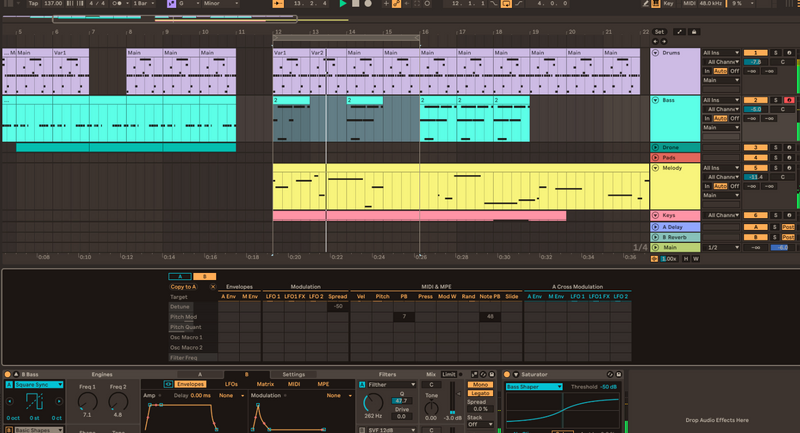
Task: Solo the Melody track
Action: point(776,168)
